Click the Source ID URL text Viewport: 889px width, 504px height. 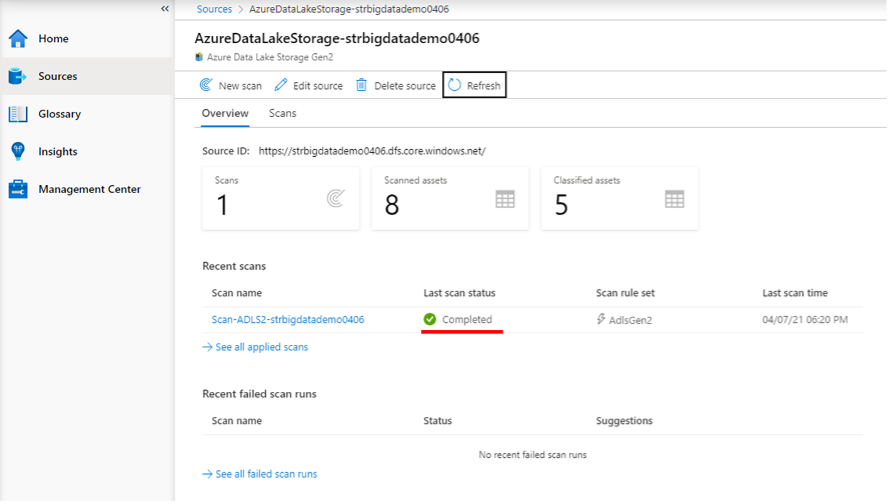tap(372, 151)
